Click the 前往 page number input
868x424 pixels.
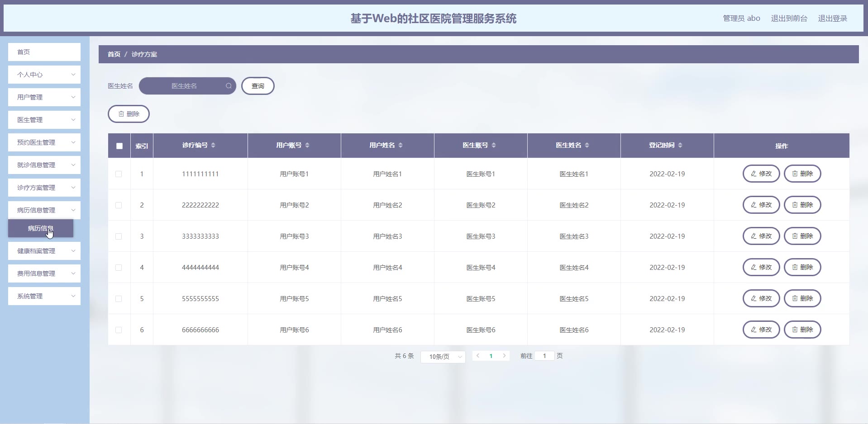[544, 356]
